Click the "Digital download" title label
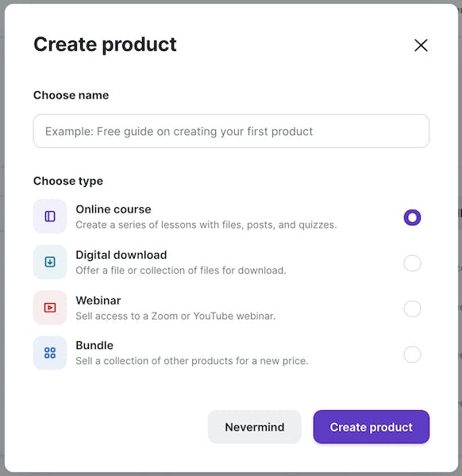Screen dimensions: 462x476 coord(121,255)
